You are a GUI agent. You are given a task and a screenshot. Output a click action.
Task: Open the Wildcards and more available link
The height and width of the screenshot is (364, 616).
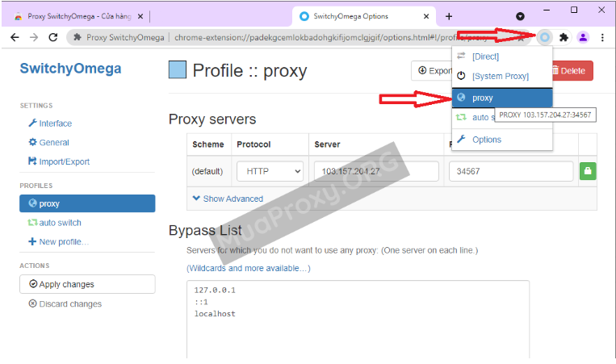[249, 268]
